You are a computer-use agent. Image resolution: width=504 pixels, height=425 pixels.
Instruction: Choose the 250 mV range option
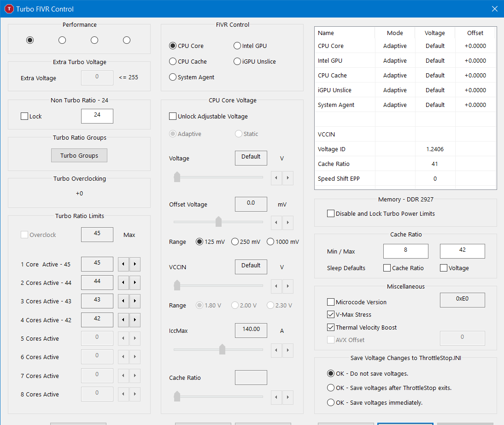coord(235,242)
